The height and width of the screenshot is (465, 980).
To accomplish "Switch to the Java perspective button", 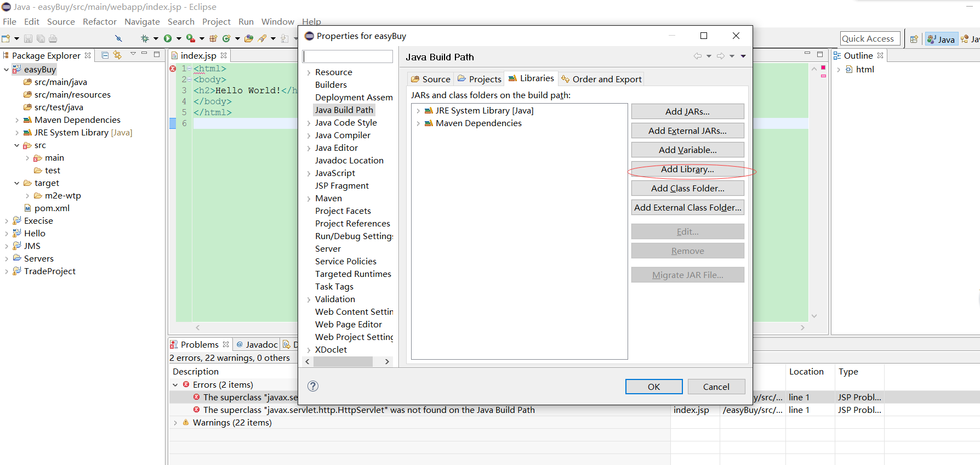I will 941,39.
